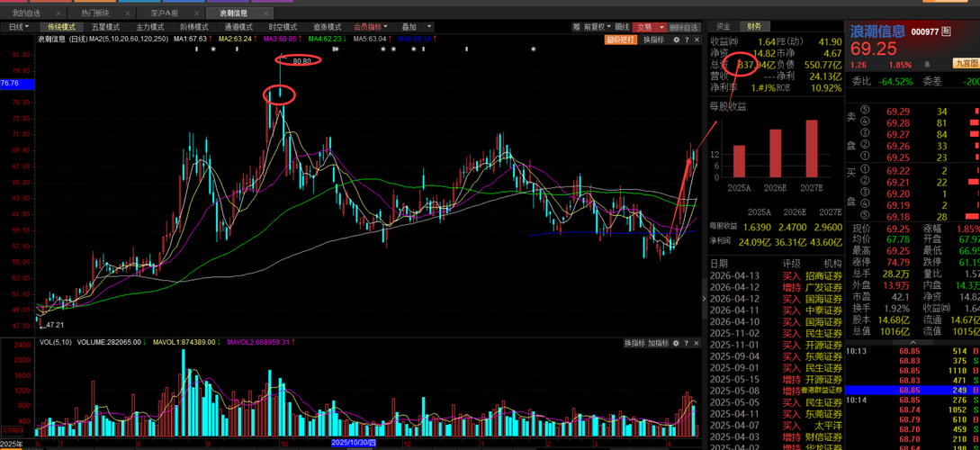Open the 会员指标 dropdown
This screenshot has height=450, width=980.
(x=372, y=27)
